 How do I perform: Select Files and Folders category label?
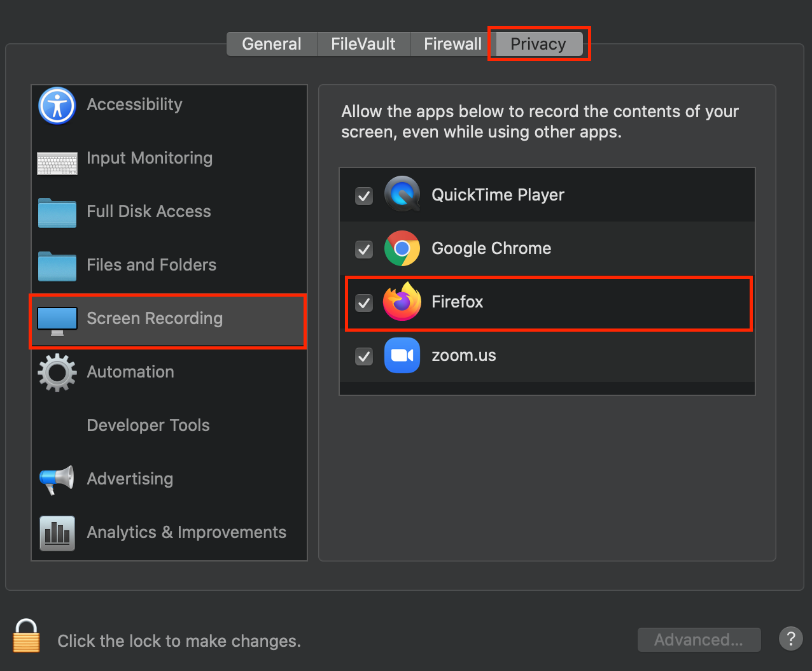pyautogui.click(x=151, y=265)
